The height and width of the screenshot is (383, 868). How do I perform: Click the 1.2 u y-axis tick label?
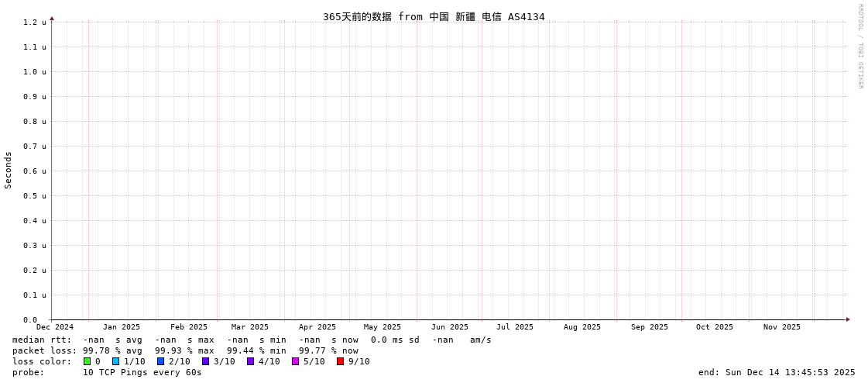[x=35, y=22]
